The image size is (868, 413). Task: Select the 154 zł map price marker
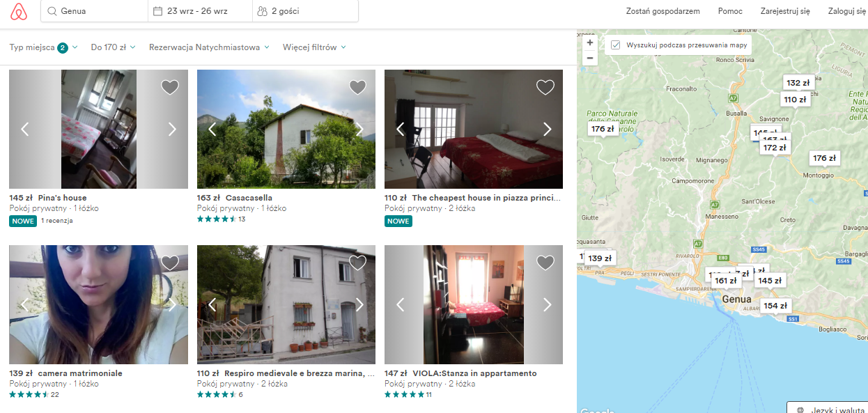coord(775,306)
